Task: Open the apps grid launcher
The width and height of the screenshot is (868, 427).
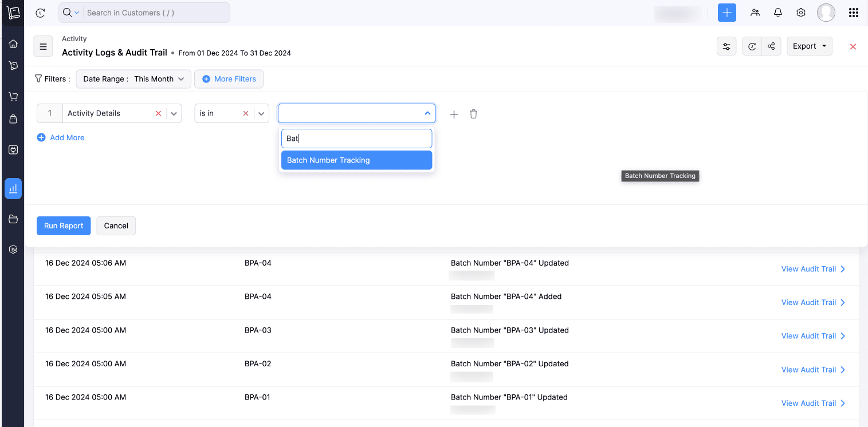Action: pos(853,13)
